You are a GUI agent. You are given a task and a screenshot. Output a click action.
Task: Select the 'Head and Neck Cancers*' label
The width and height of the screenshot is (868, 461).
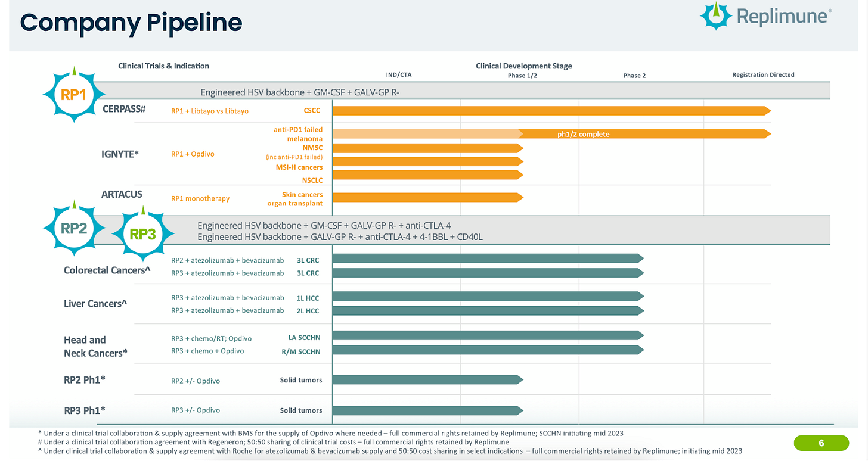tap(95, 347)
